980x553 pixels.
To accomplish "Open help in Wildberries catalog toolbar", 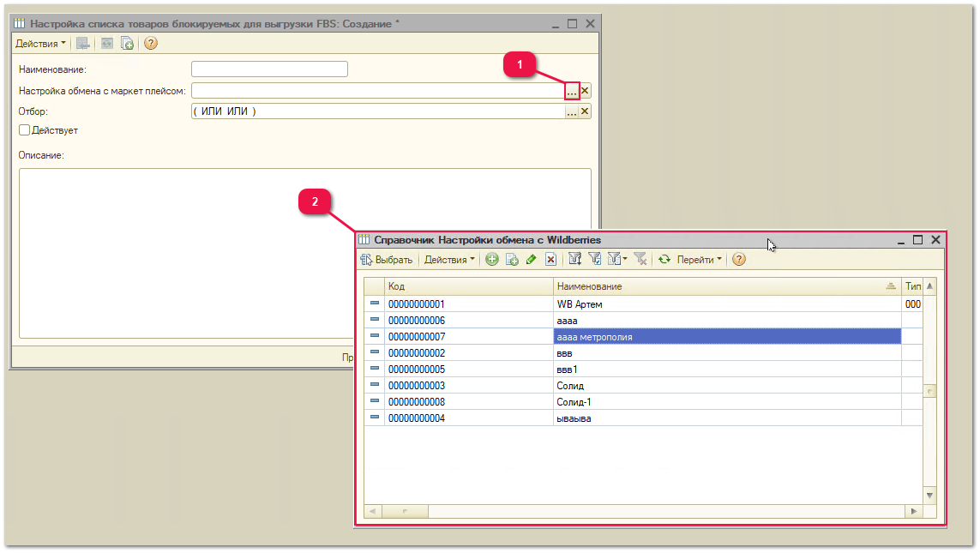I will pyautogui.click(x=739, y=259).
